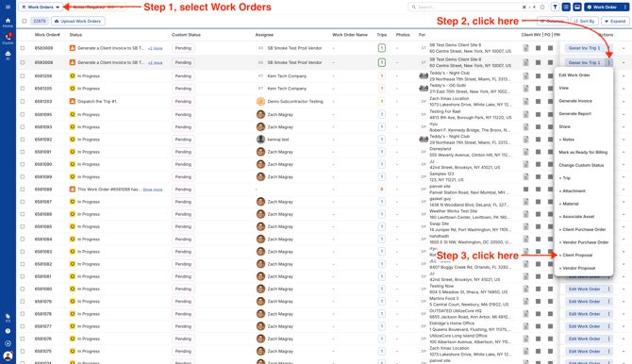The width and height of the screenshot is (632, 364).
Task: Click Edit Work Order button on row 6581078
Action: pyautogui.click(x=584, y=314)
